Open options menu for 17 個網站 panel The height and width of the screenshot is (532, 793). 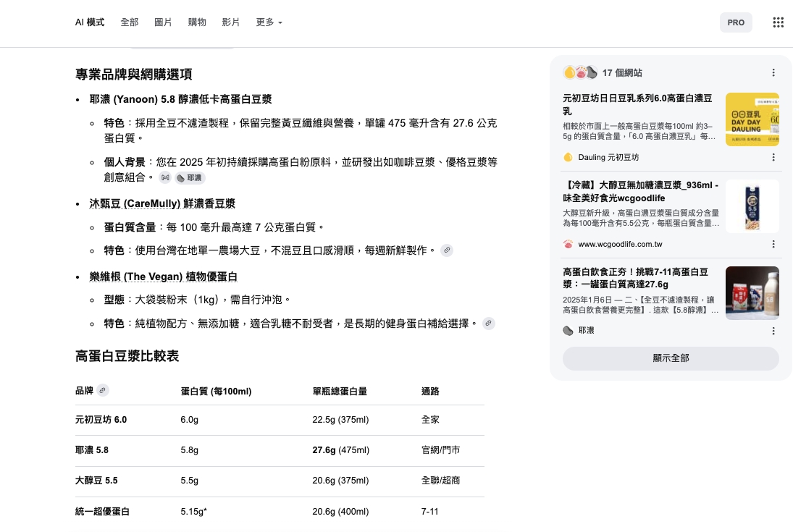773,73
